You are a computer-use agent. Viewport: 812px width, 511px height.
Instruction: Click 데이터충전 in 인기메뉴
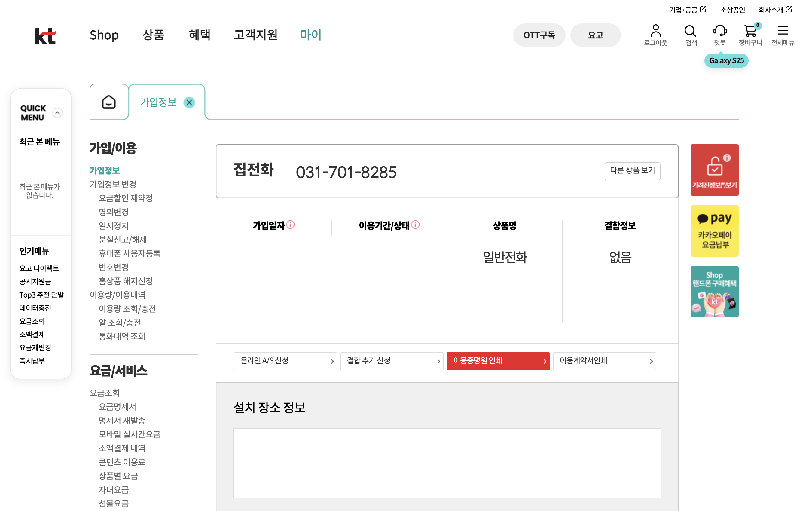pyautogui.click(x=35, y=308)
